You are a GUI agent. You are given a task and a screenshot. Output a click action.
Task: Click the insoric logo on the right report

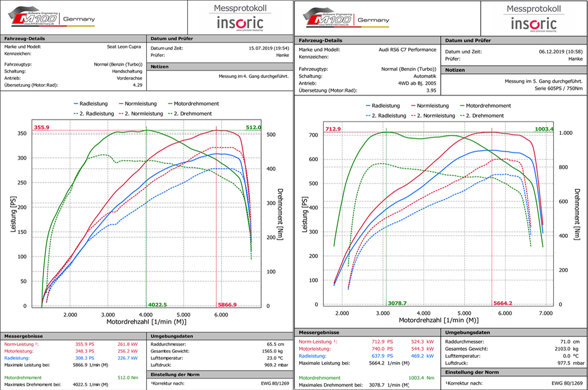tap(533, 23)
